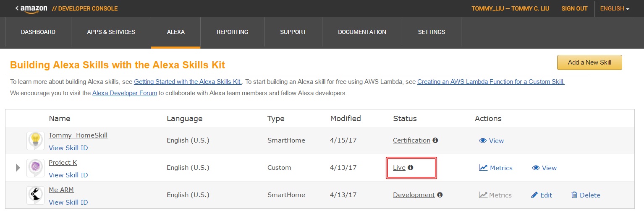Open the English language dropdown
The width and height of the screenshot is (644, 213).
coord(615,9)
